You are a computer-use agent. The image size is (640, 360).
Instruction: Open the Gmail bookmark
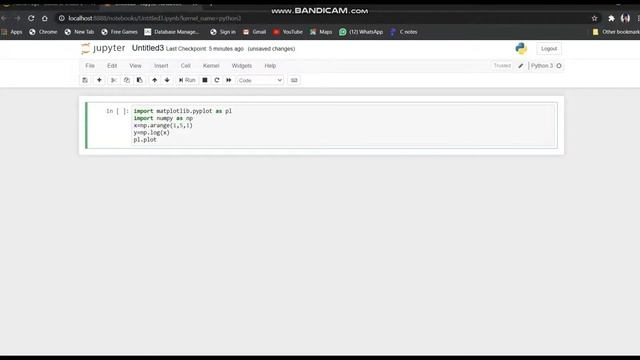coord(254,32)
